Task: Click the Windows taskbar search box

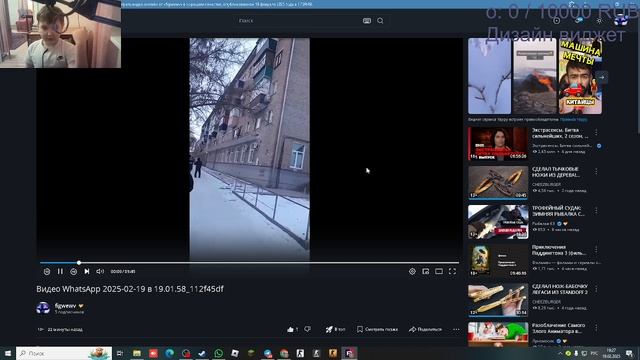Action: pyautogui.click(x=64, y=353)
